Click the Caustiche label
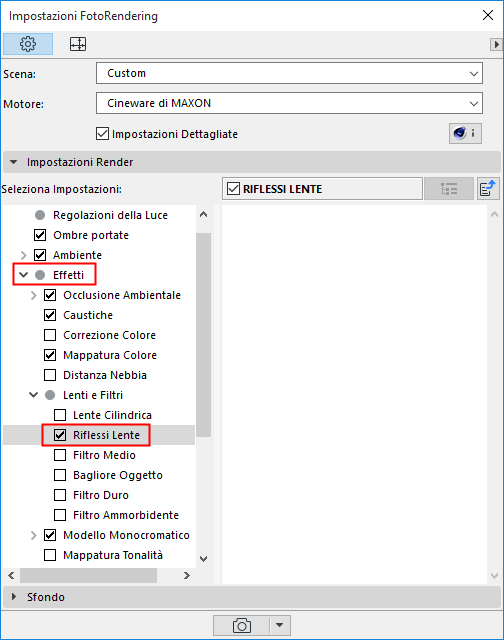This screenshot has width=504, height=640. coord(88,315)
